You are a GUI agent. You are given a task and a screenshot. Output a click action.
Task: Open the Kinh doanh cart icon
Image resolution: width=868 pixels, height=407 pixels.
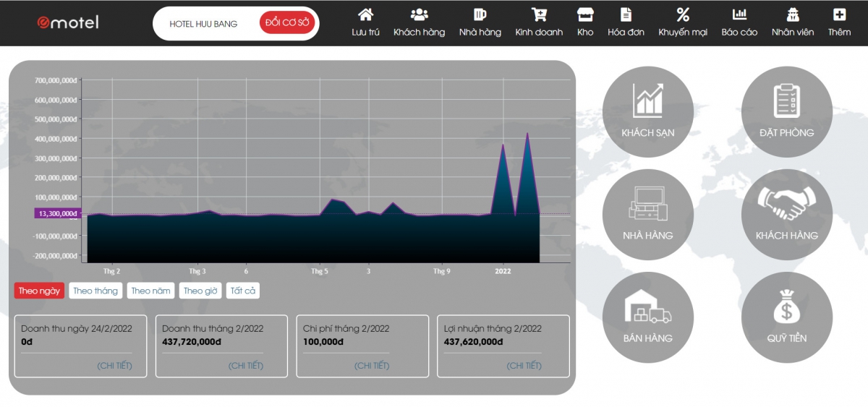[539, 16]
